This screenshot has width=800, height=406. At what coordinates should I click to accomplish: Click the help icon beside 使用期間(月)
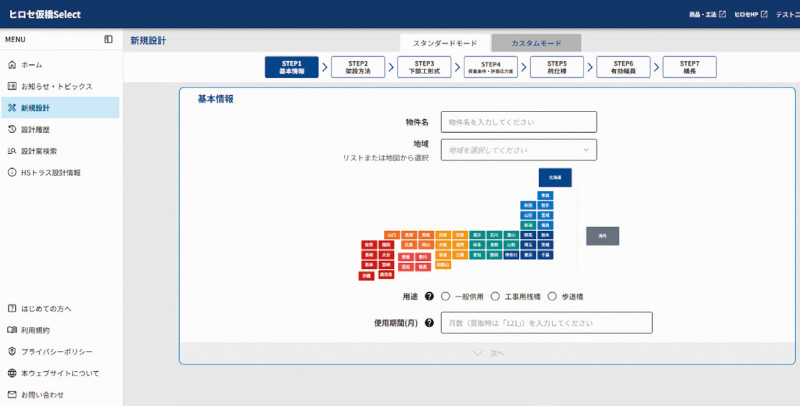[429, 323]
